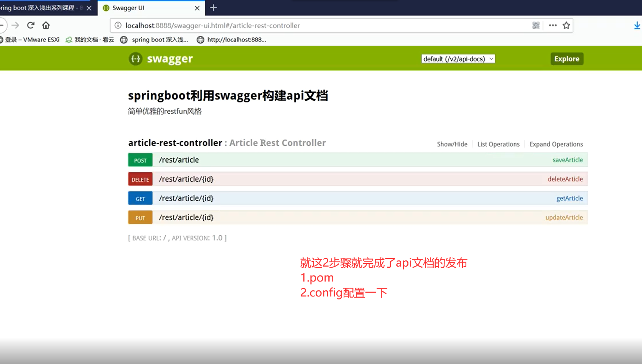The width and height of the screenshot is (642, 364).
Task: Close the spring boot course tab
Action: click(89, 8)
